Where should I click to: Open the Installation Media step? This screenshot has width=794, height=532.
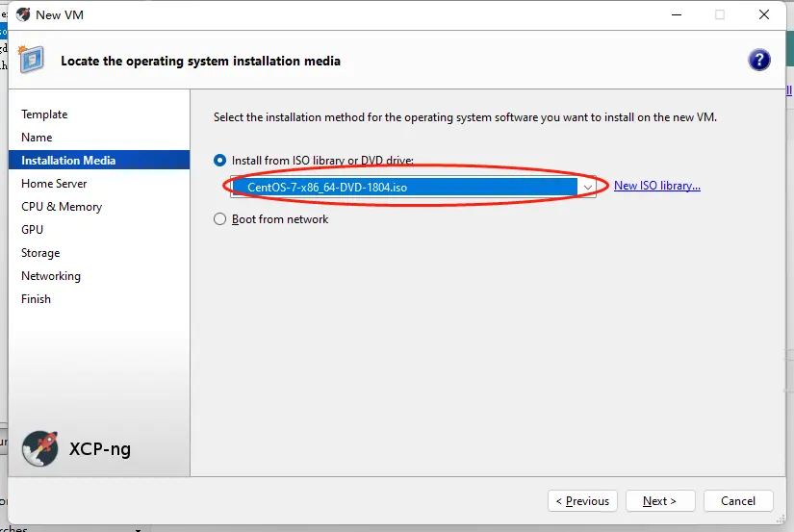[99, 161]
